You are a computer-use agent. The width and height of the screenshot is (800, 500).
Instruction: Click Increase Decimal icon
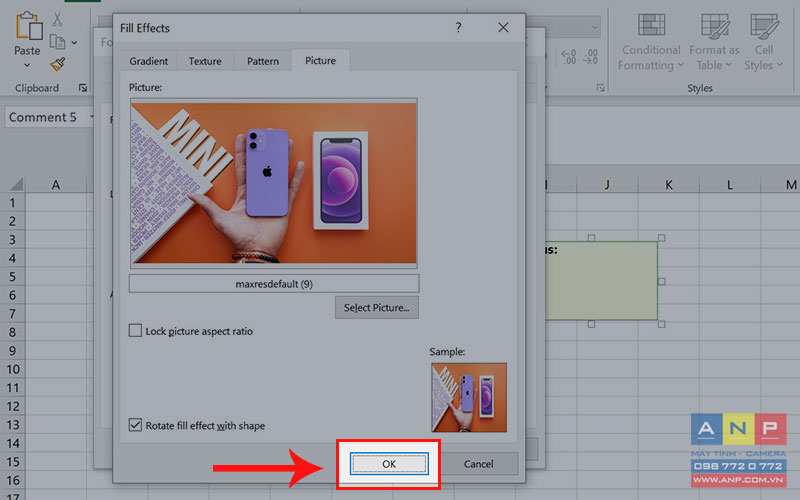click(x=568, y=57)
